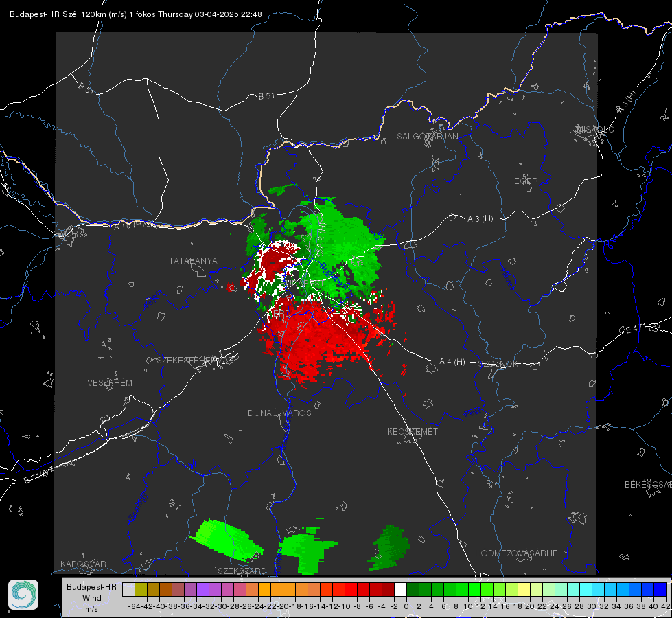Click the bright green echo near Szekszárd
This screenshot has width=672, height=618.
(227, 540)
